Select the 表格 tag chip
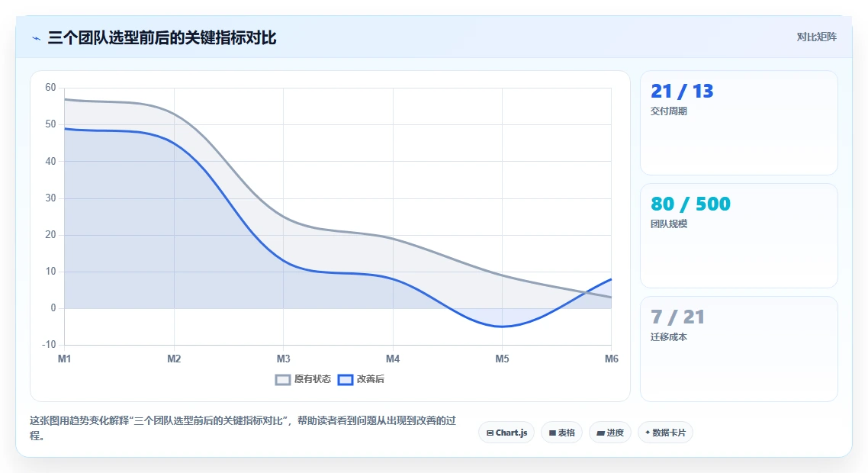Screen dimensions: 868x473 click(562, 433)
